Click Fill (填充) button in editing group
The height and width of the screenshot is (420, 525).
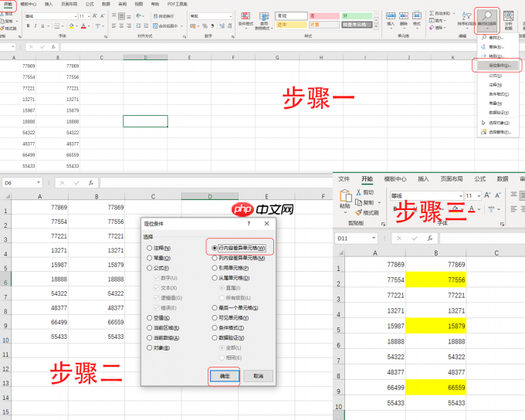pyautogui.click(x=437, y=20)
